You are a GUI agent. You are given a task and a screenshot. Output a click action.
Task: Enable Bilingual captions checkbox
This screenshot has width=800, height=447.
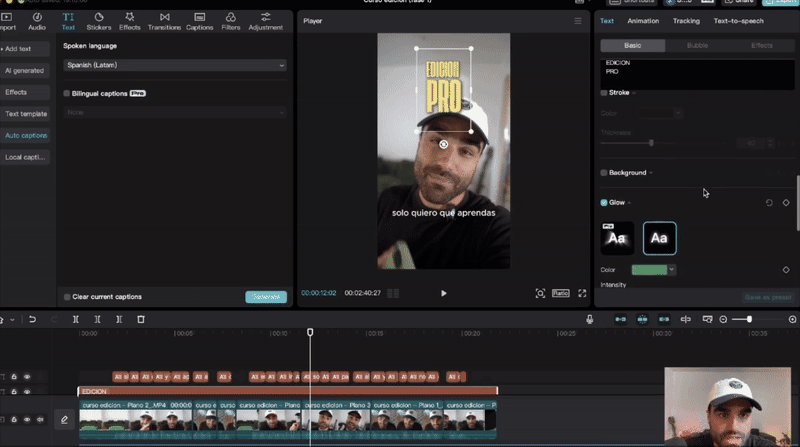coord(67,93)
